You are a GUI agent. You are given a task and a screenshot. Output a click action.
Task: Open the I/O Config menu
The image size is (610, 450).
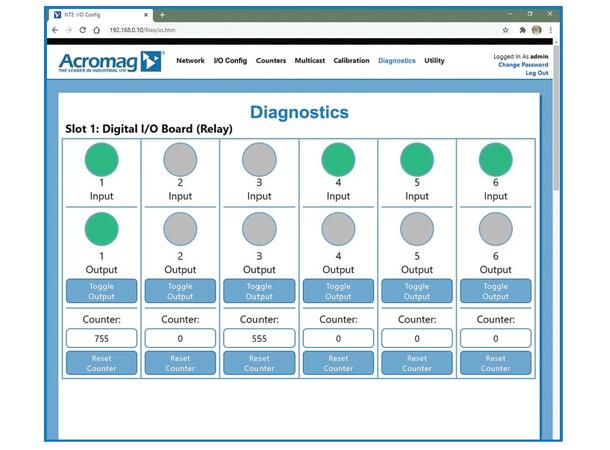coord(230,61)
